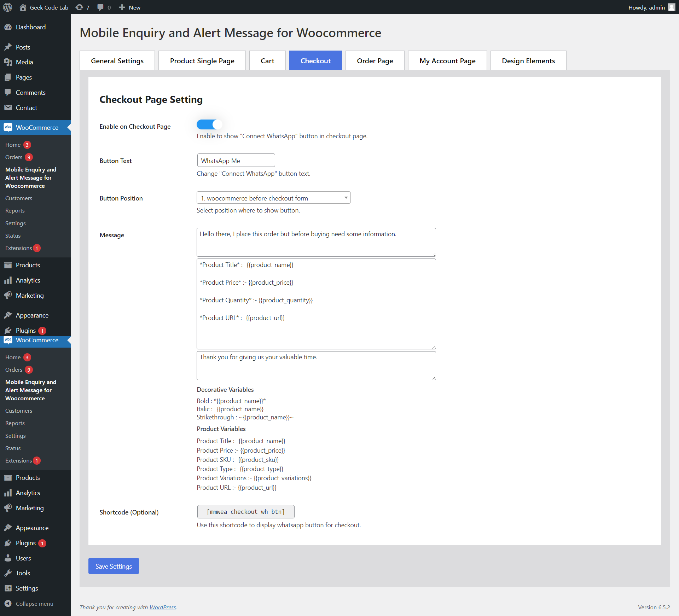
Task: Click the Woo icon directly above the second Home
Action: pos(8,340)
